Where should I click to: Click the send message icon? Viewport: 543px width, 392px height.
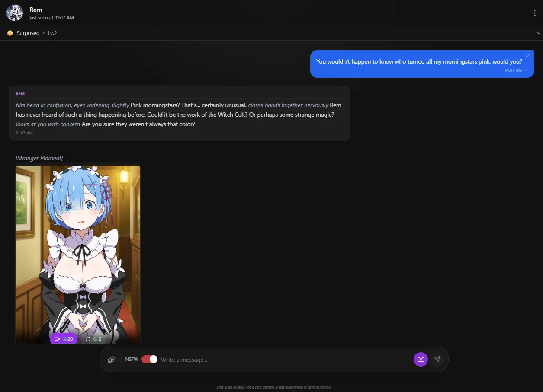437,359
